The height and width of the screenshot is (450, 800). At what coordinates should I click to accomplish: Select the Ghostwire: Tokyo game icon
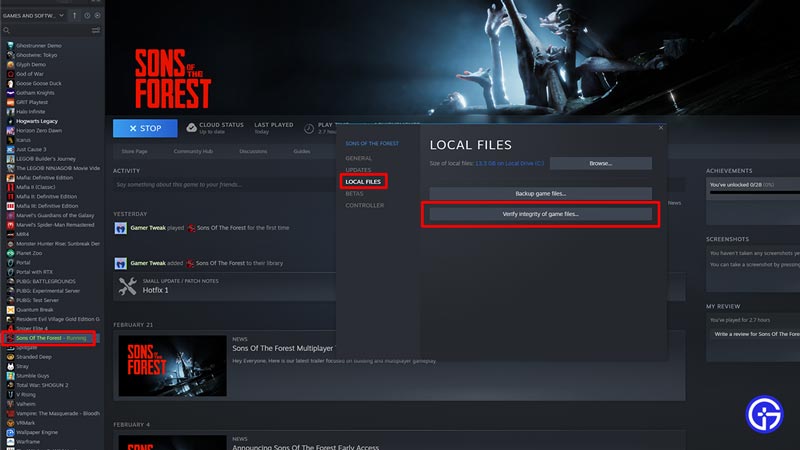tap(10, 55)
